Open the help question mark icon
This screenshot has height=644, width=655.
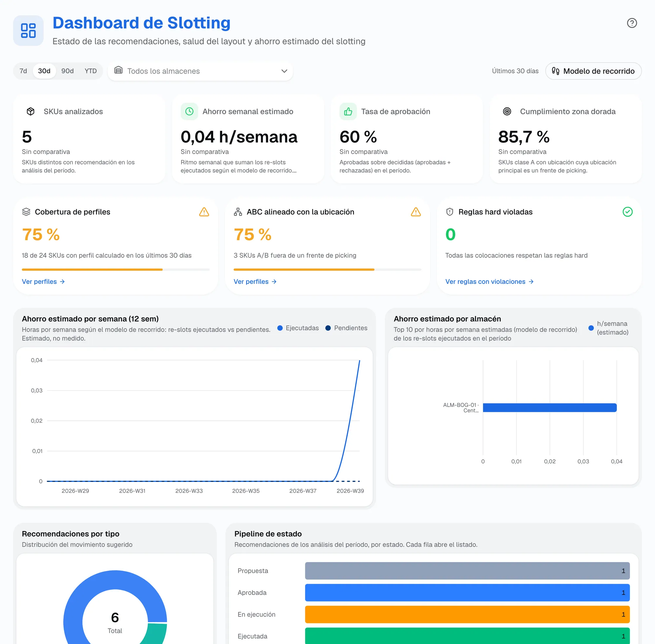(632, 23)
